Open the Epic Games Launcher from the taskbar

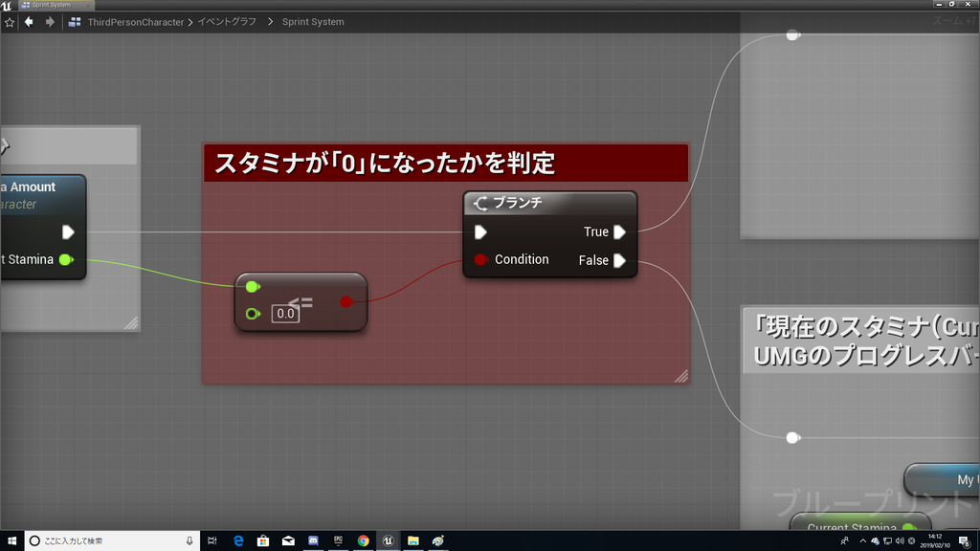pyautogui.click(x=338, y=540)
